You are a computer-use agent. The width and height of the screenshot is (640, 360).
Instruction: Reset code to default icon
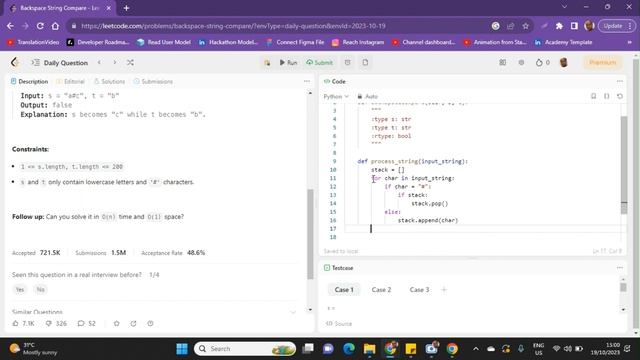(620, 96)
